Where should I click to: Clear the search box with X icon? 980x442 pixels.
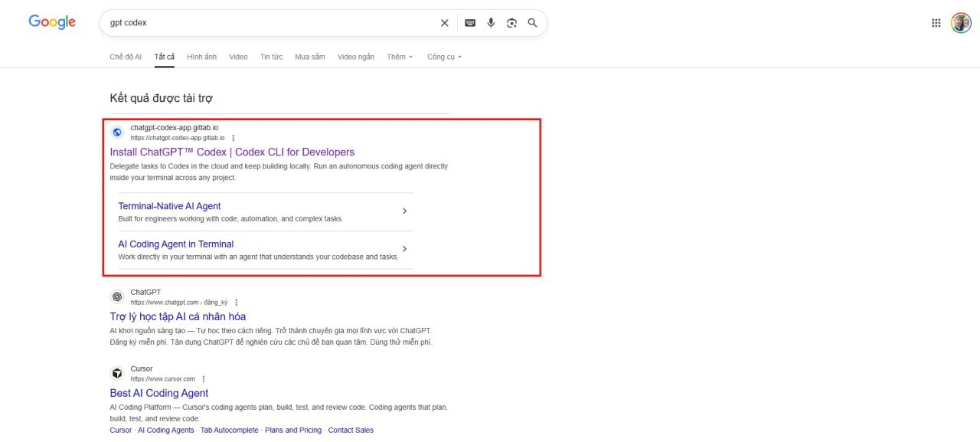click(444, 23)
